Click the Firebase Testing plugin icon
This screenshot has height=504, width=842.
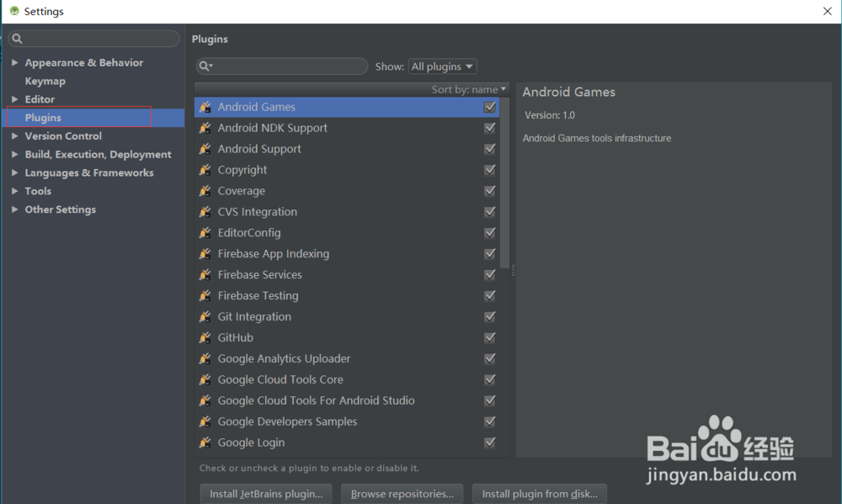[205, 295]
